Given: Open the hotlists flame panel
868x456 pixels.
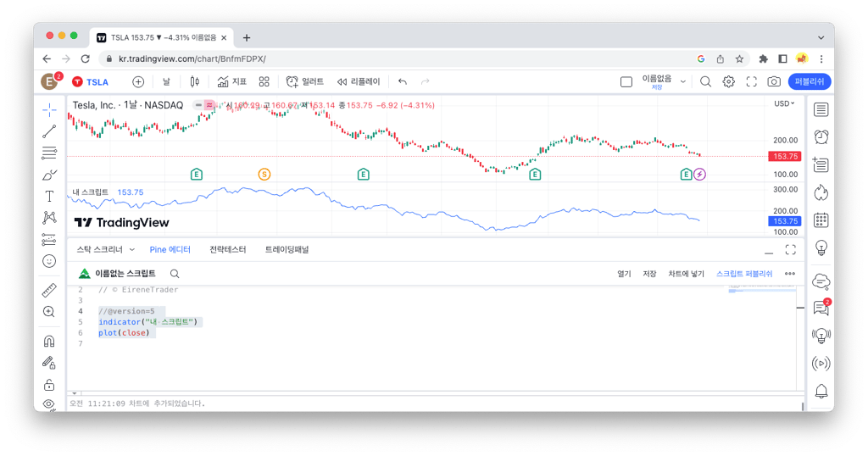Looking at the screenshot, I should [x=821, y=192].
